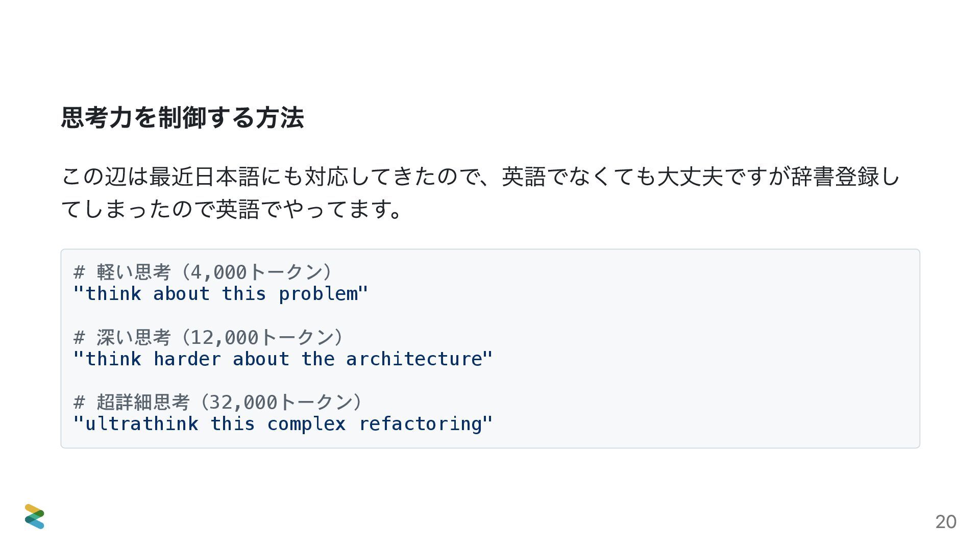
Task: Click the comment 超詳細思考 (32,000トークン)
Action: (x=218, y=402)
